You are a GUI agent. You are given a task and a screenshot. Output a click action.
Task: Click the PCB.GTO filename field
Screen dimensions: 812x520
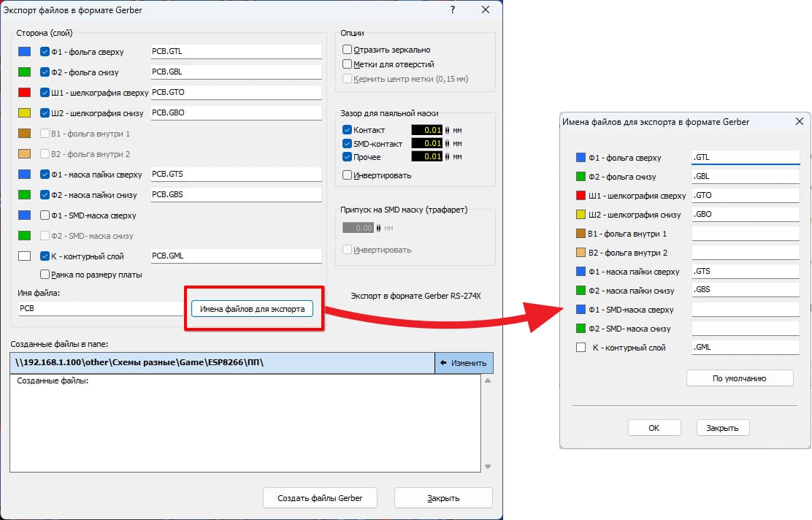(236, 92)
